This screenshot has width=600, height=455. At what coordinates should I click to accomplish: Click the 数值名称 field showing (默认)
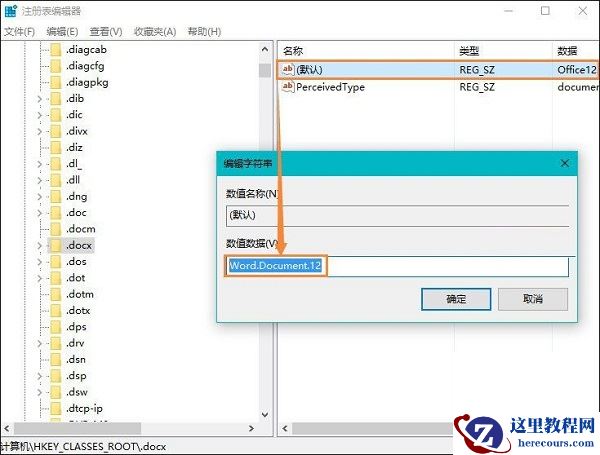[x=397, y=215]
